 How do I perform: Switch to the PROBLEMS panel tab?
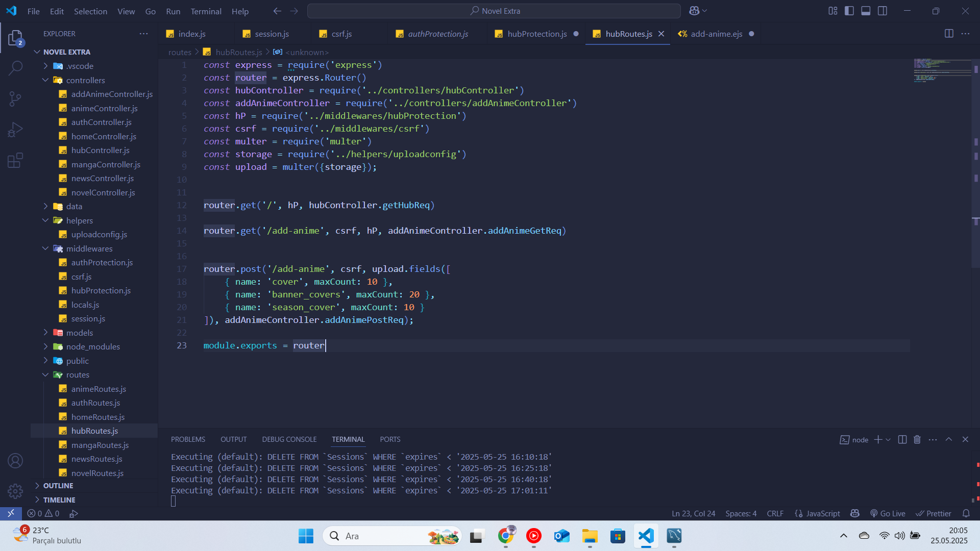click(188, 439)
